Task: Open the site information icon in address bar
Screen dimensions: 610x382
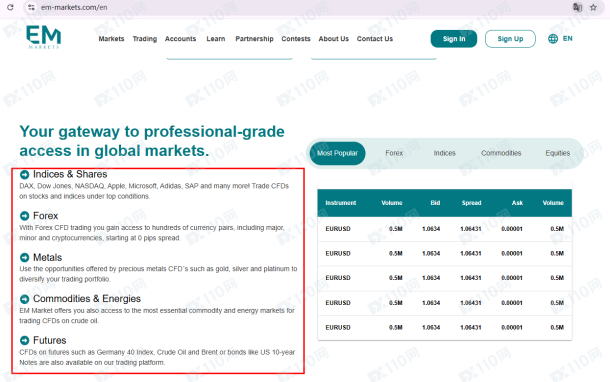Action: tap(32, 7)
